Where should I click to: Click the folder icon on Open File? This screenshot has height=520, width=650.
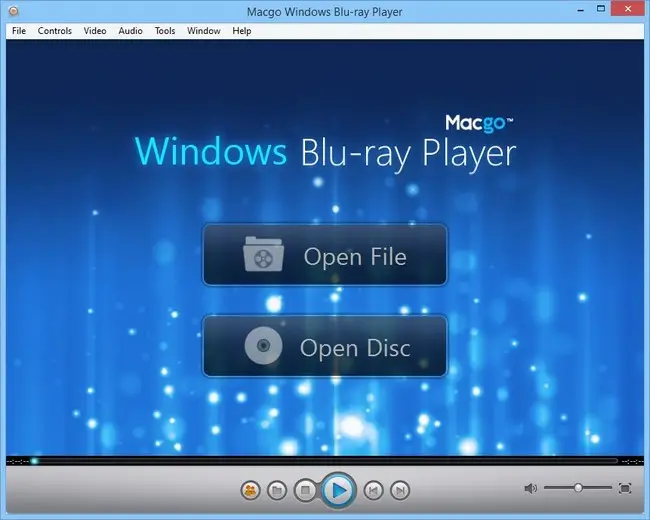pyautogui.click(x=264, y=254)
